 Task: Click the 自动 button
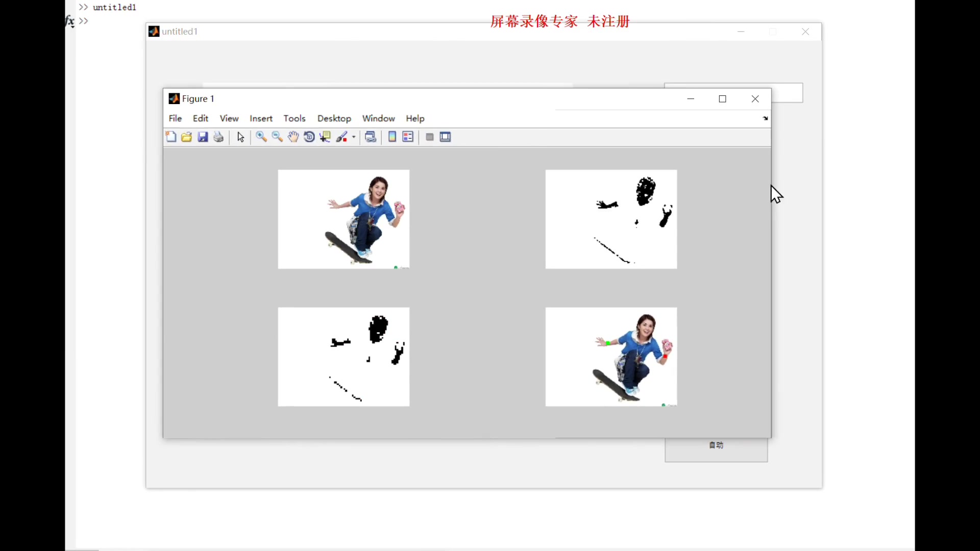pos(716,449)
